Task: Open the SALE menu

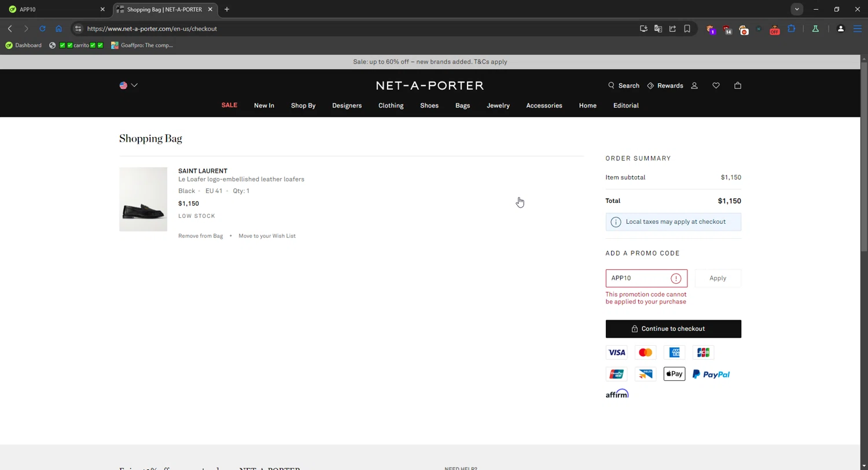Action: click(x=229, y=105)
